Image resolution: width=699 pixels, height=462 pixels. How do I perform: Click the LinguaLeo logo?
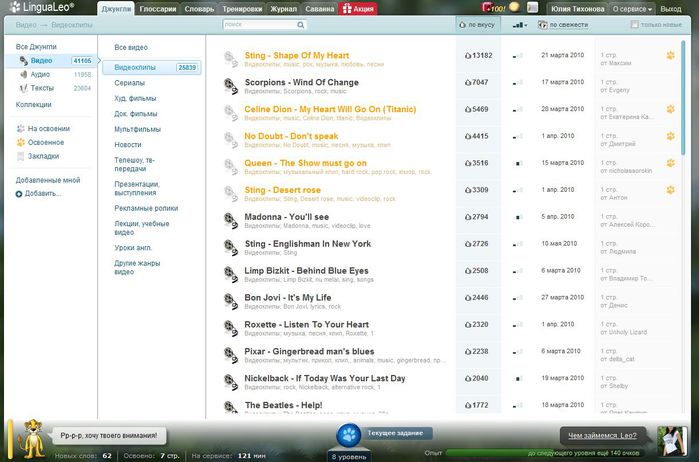41,7
